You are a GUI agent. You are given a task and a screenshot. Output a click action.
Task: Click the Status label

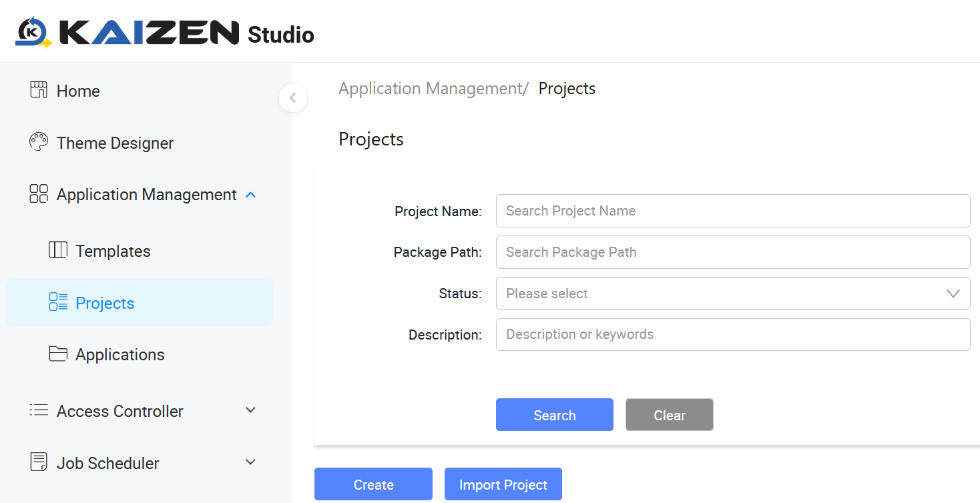[x=460, y=293]
